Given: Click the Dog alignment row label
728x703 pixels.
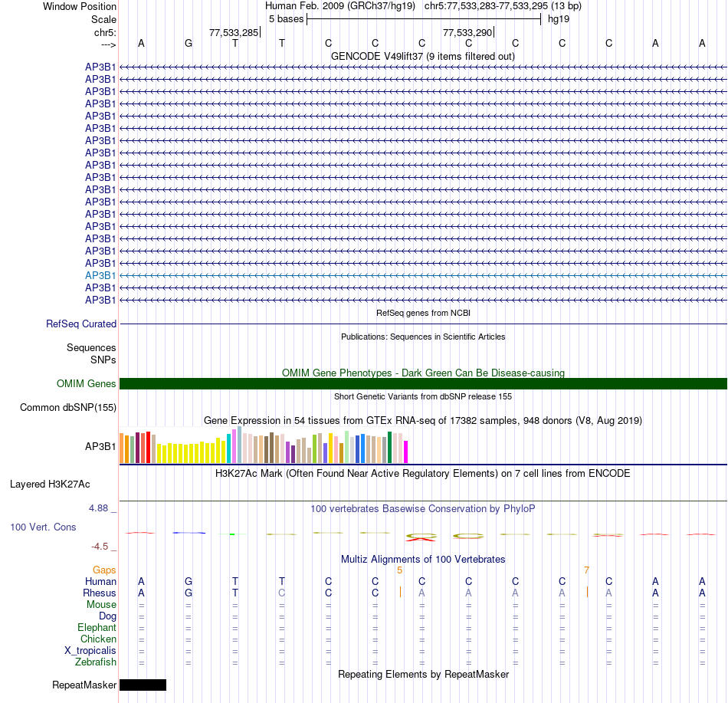Looking at the screenshot, I should pos(107,616).
